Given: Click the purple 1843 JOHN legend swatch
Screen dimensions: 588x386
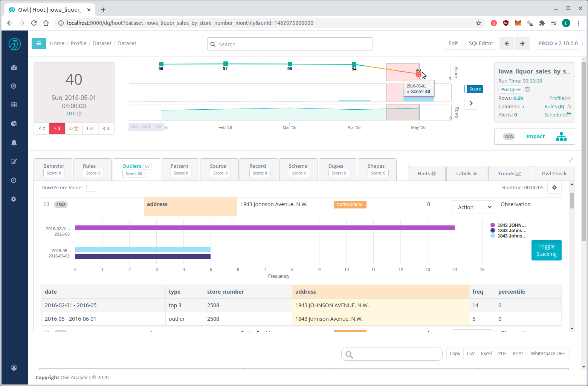Looking at the screenshot, I should click(493, 225).
